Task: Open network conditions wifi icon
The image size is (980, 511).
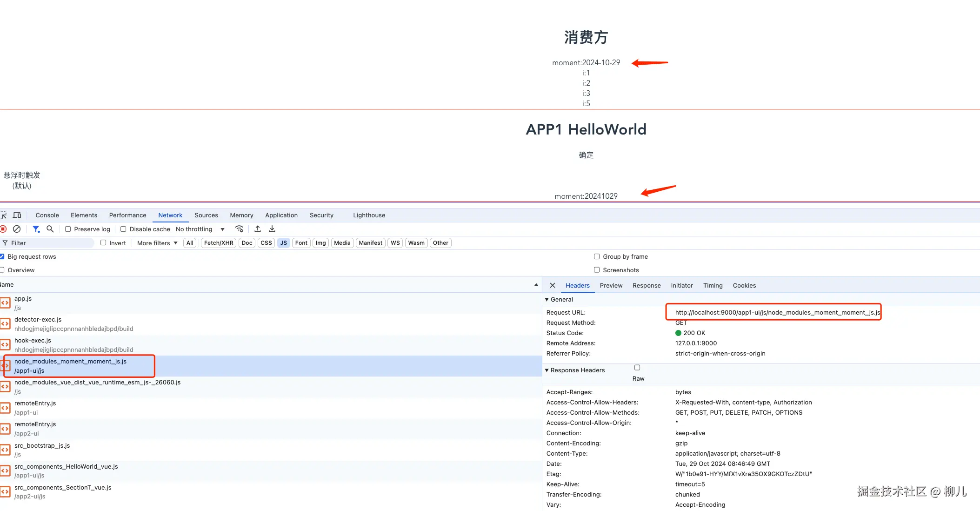Action: tap(239, 229)
